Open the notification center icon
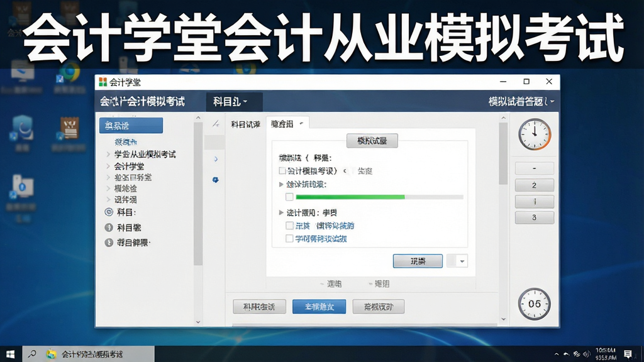 click(x=628, y=354)
